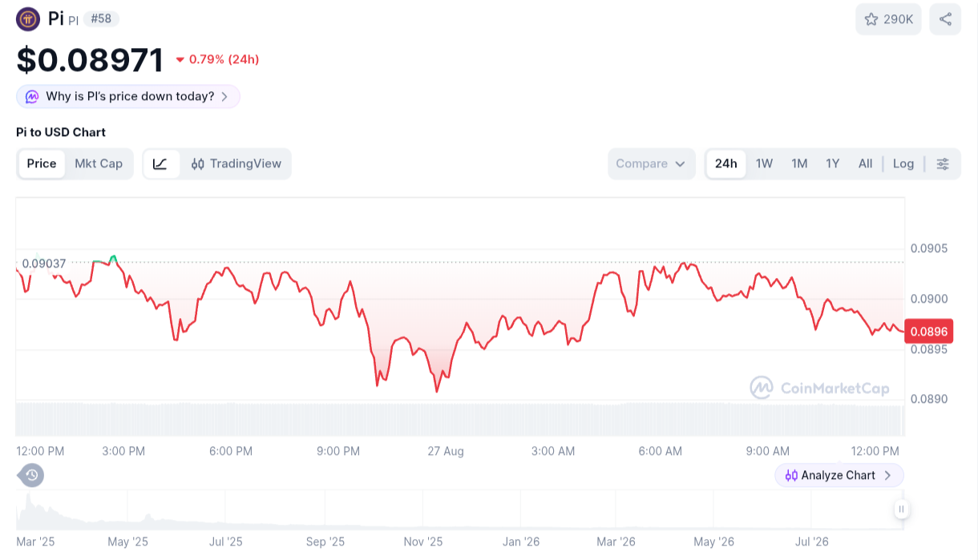Click the history clock icon below chart
Image resolution: width=978 pixels, height=560 pixels.
tap(31, 475)
